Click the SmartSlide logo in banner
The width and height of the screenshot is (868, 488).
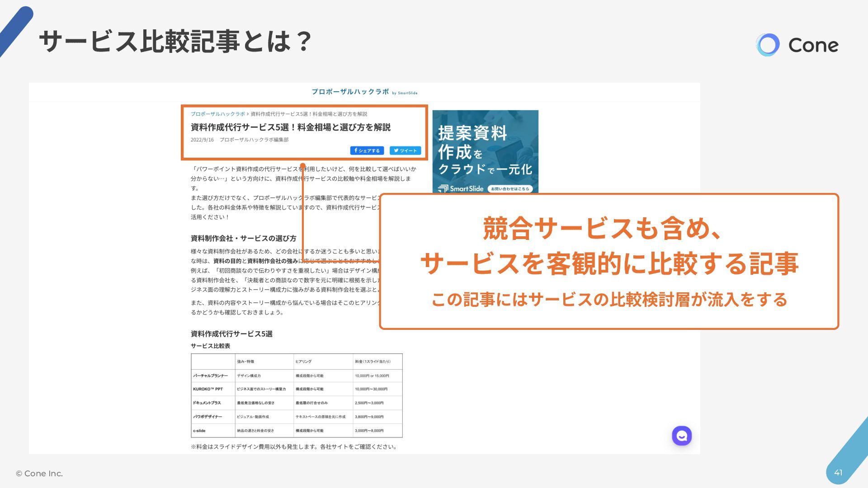[x=461, y=189]
